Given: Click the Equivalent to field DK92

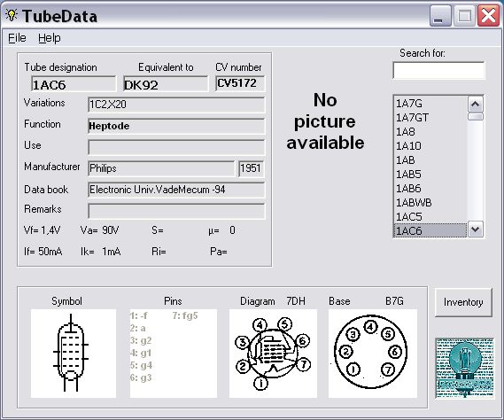Looking at the screenshot, I should pos(166,84).
